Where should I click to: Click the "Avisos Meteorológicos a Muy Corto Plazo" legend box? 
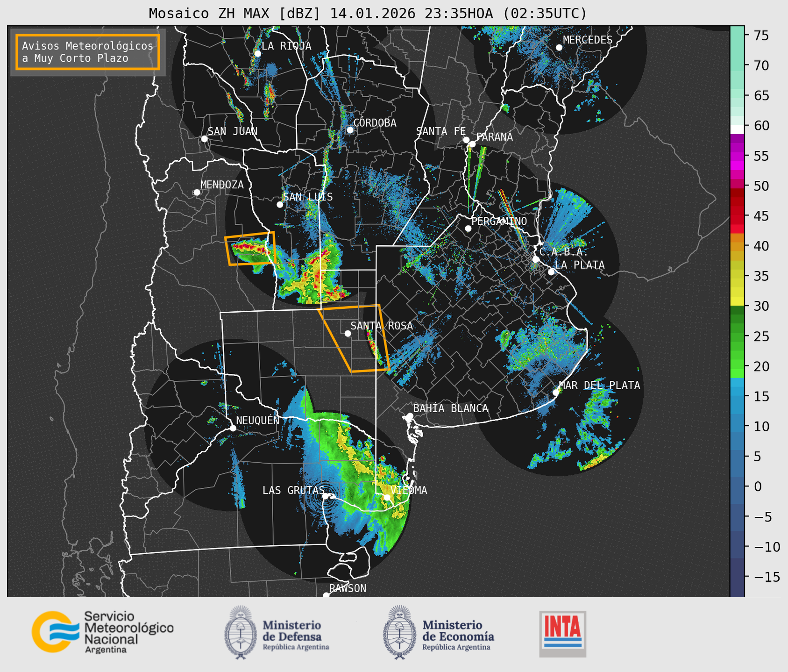point(88,52)
